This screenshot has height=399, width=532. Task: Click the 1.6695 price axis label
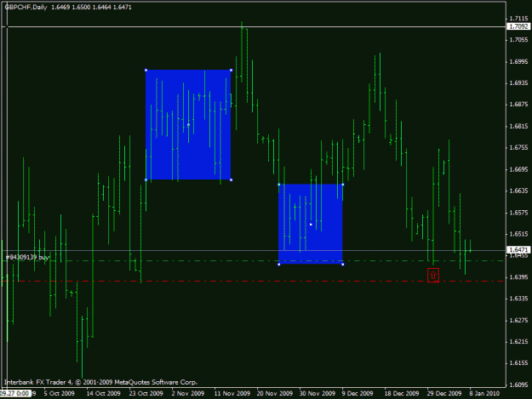pos(518,169)
